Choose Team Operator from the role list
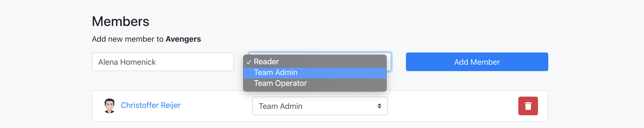Viewport: 644px width, 128px height. (x=280, y=83)
